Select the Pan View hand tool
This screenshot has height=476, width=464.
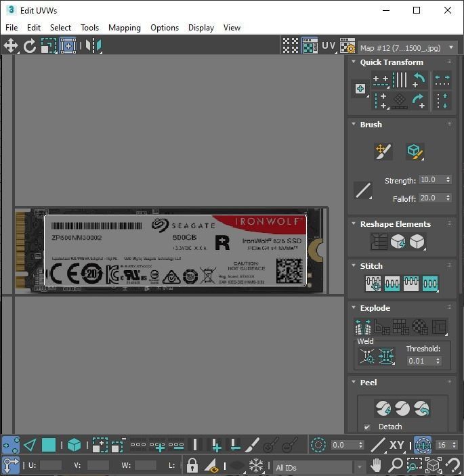point(376,464)
